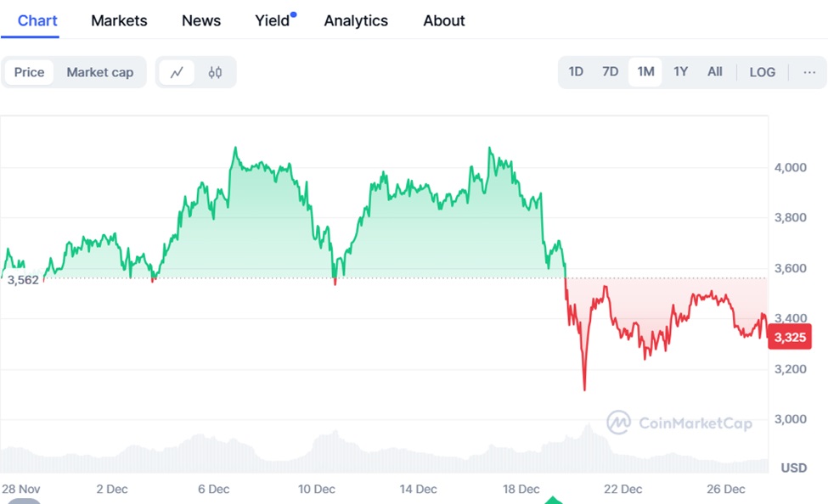Set chart range to 7D
Screen dimensions: 828x504
610,72
